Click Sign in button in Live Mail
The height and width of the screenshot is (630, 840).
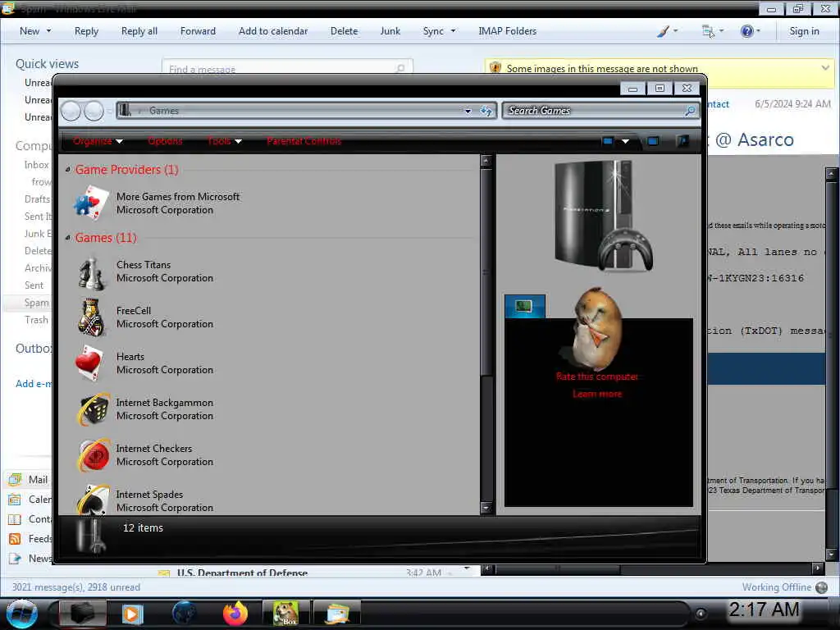click(x=804, y=31)
